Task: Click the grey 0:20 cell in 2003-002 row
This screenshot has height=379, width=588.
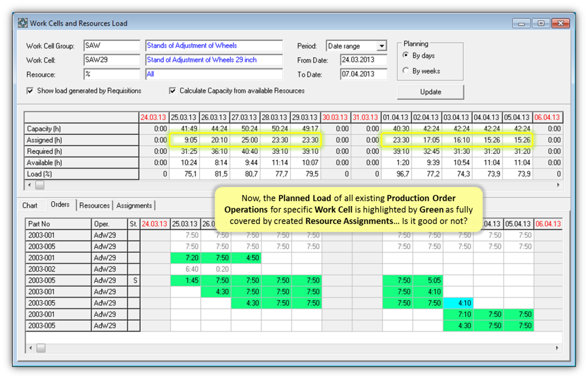Action: click(x=216, y=269)
